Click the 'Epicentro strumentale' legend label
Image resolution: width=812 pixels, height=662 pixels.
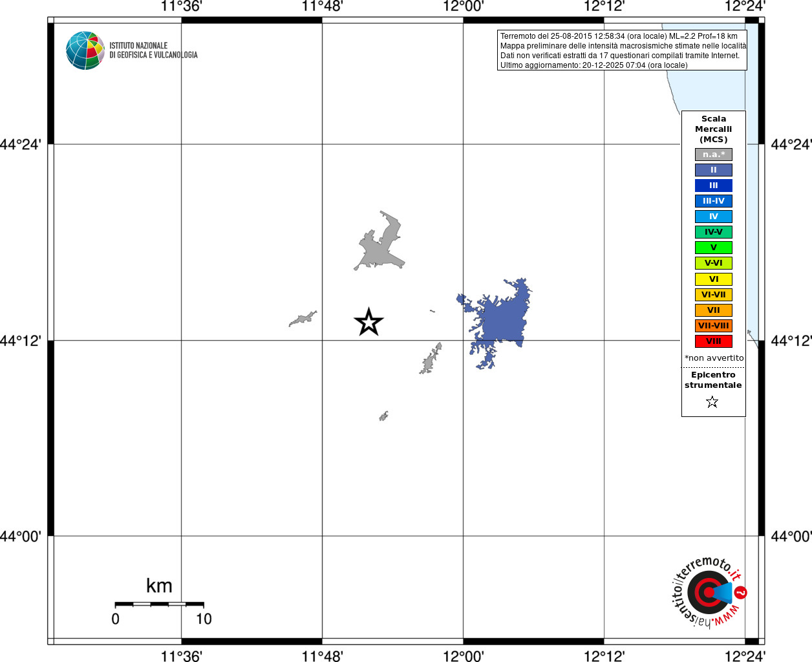[x=713, y=380]
